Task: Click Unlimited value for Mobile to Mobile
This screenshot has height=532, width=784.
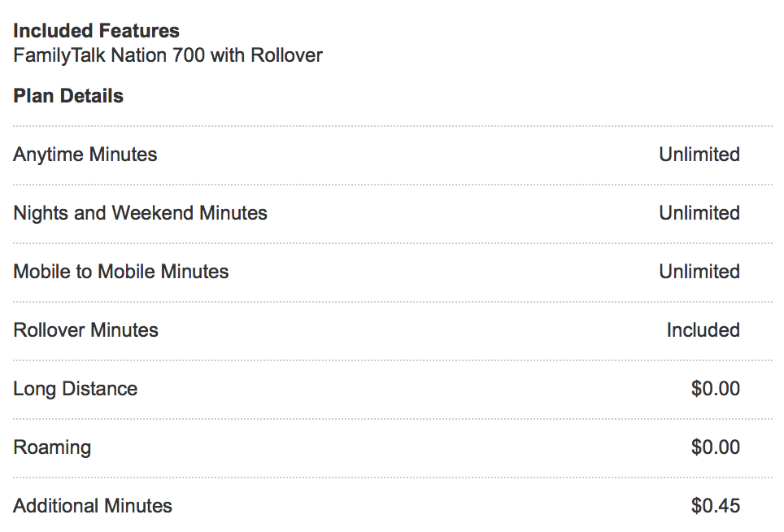Action: (x=699, y=272)
